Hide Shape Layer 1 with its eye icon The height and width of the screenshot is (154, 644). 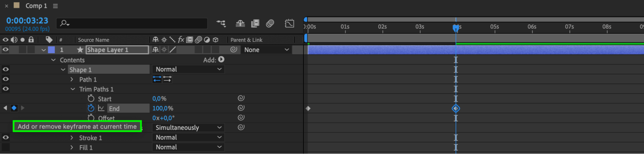click(5, 50)
